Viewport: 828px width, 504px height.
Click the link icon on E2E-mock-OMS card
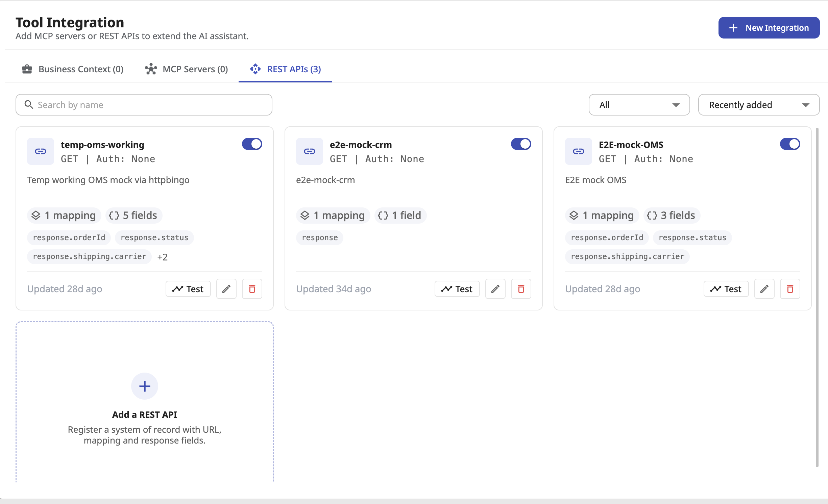coord(579,151)
